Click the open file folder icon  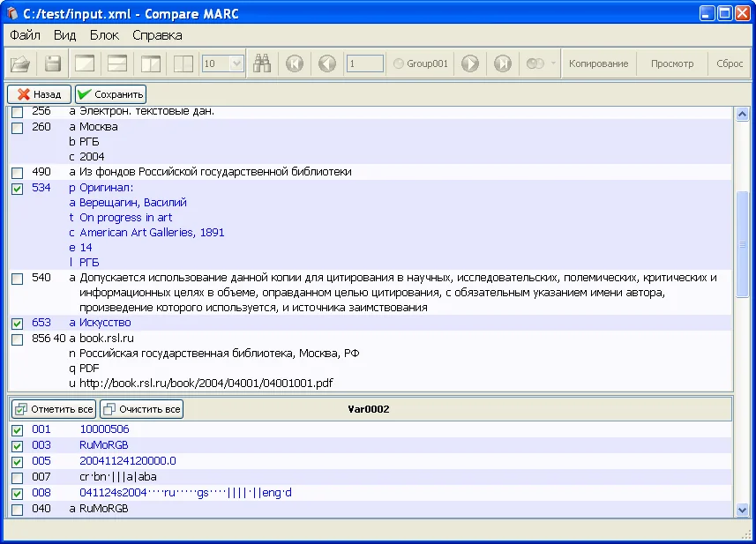[x=20, y=63]
